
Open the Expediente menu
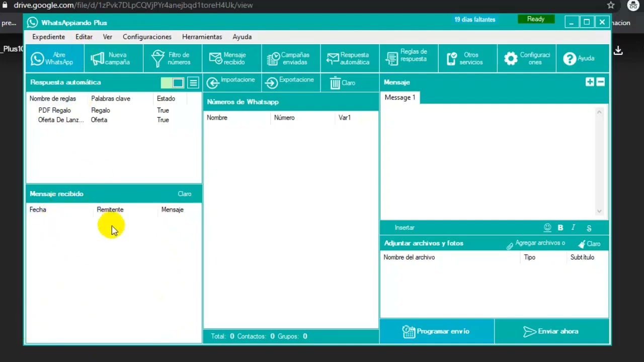tap(49, 37)
